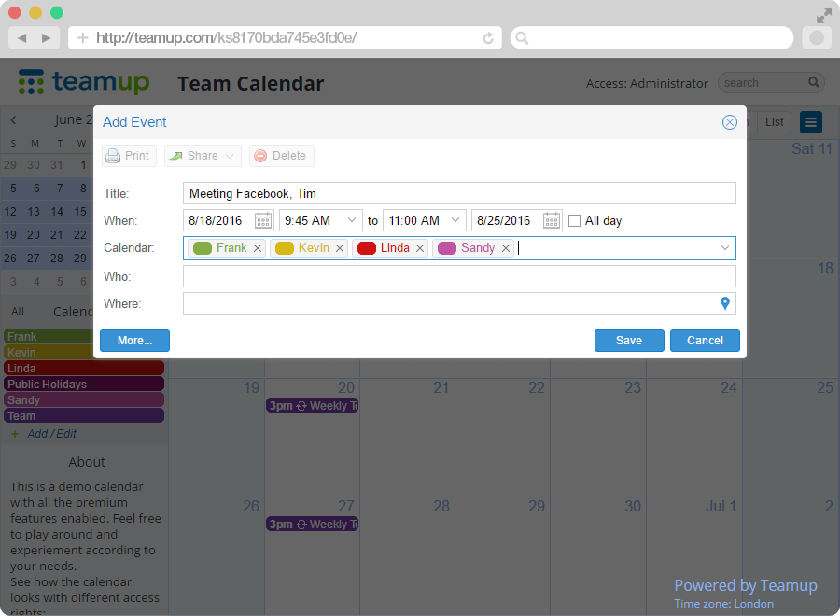Open the Share icon options
Screen dimensions: 840x616
coord(202,155)
